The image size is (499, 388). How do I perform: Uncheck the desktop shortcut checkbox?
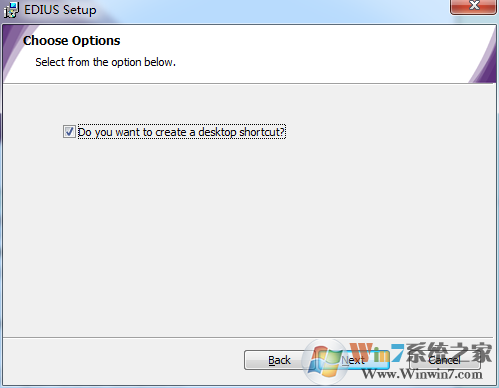pos(69,132)
